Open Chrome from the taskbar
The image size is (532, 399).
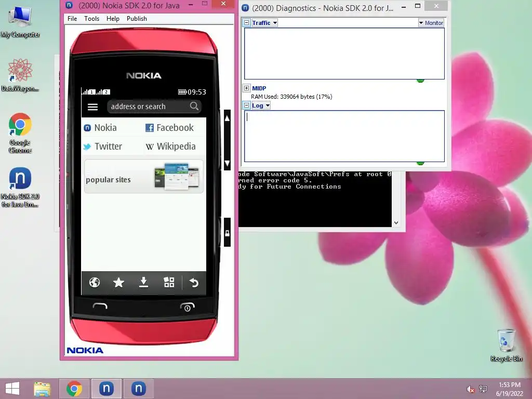point(74,389)
